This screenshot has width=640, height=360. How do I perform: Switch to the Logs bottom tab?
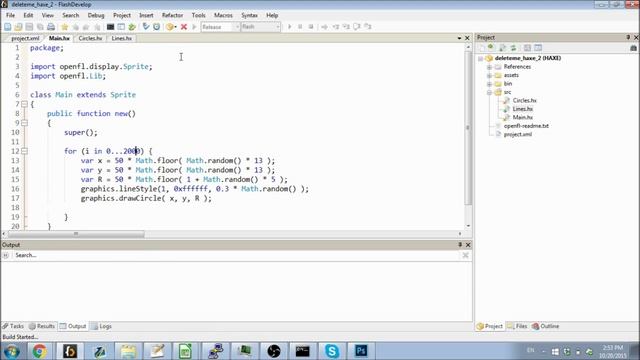(x=101, y=326)
